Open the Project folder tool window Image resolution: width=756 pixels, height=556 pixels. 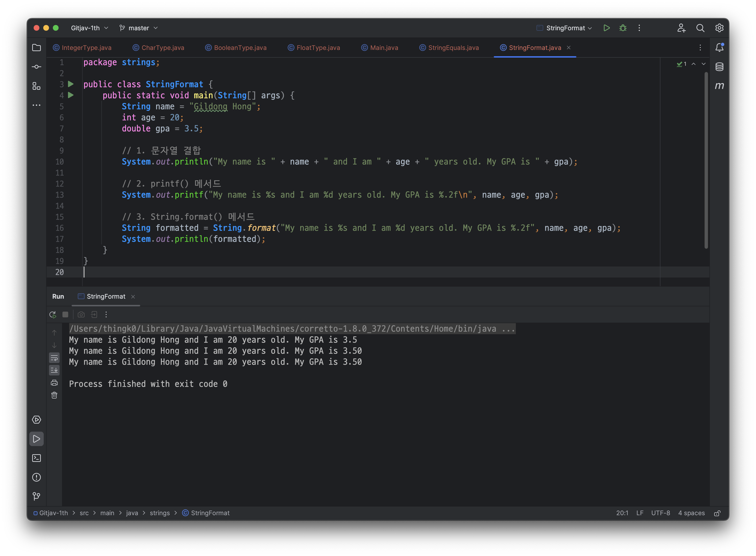click(36, 48)
